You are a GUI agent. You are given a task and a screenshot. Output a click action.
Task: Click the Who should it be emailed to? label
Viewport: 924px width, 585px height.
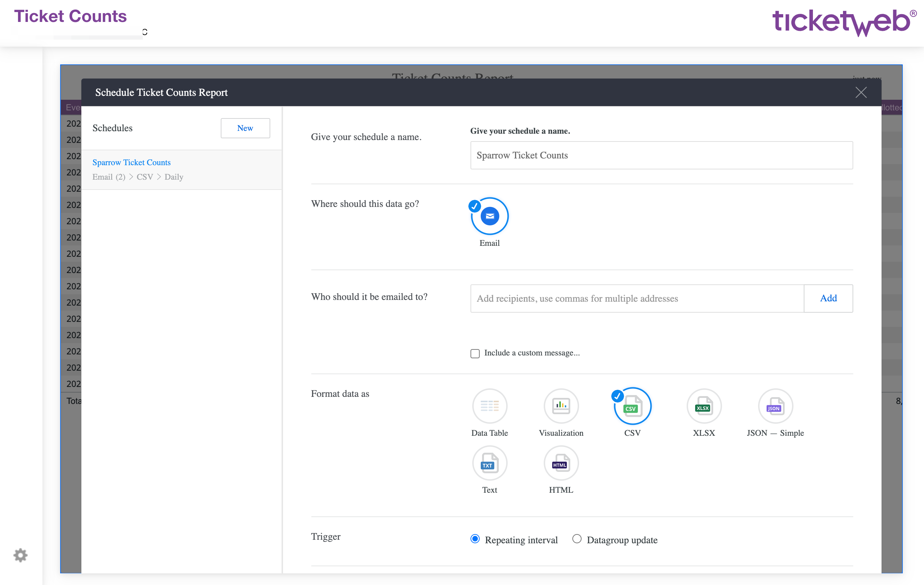(369, 297)
